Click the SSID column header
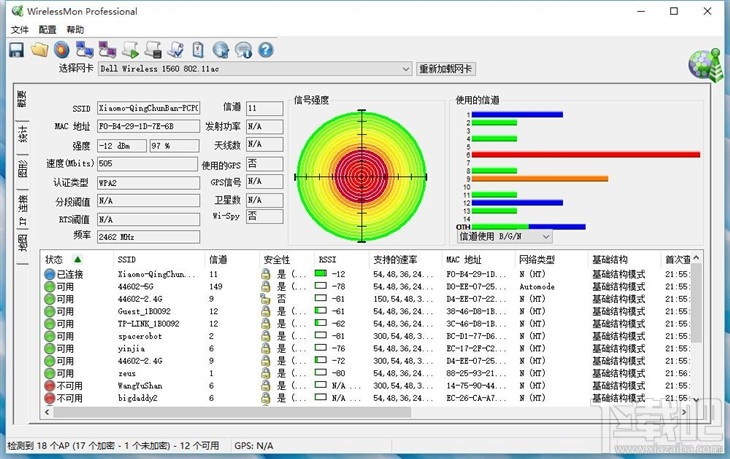Screen dimensions: 730x459 click(159, 259)
